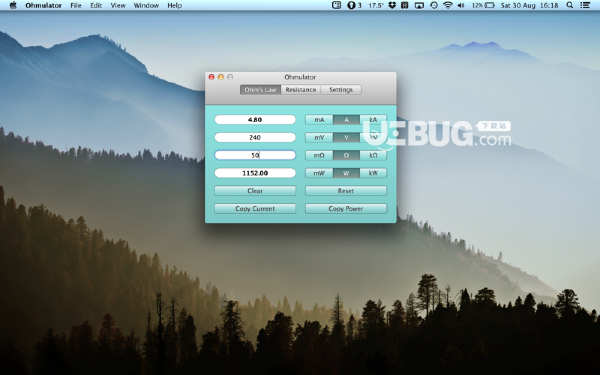Click the voltage field showing 240

(255, 137)
